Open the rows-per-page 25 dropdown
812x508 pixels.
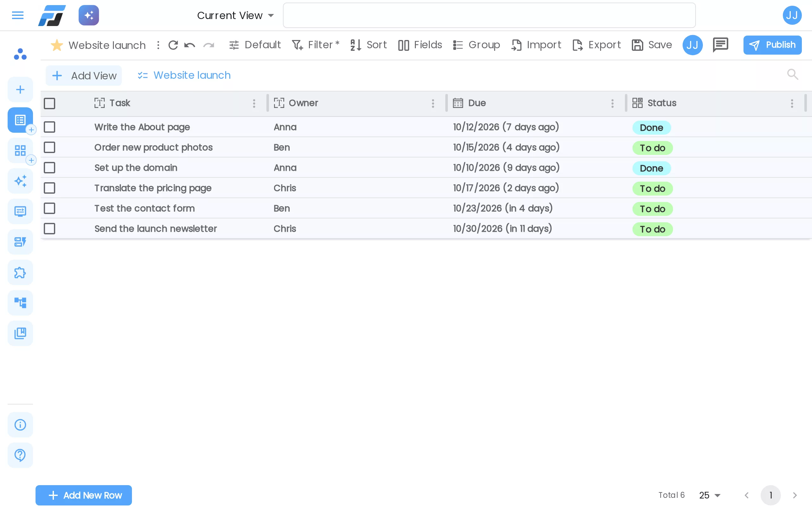tap(710, 495)
